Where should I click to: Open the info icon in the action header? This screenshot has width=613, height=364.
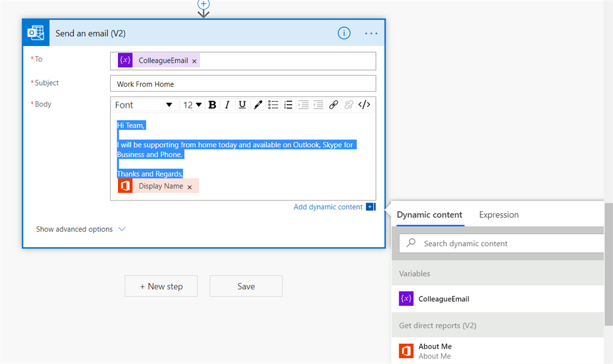coord(344,34)
